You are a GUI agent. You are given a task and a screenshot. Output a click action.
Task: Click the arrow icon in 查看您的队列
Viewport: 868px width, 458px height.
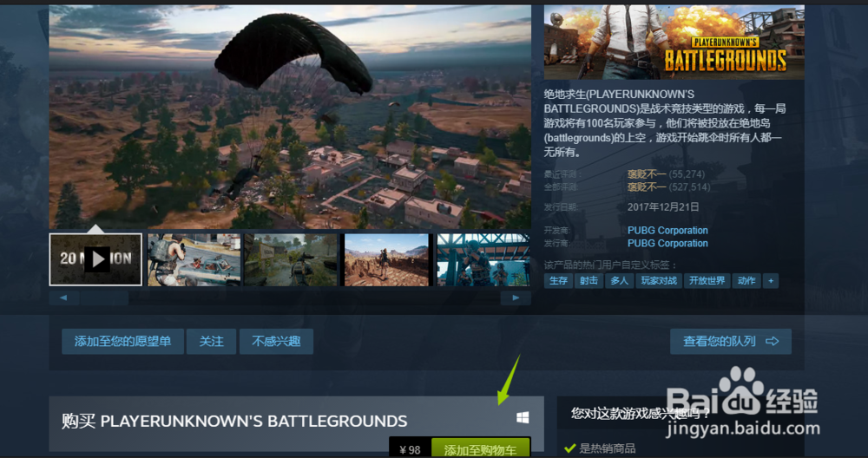click(773, 341)
